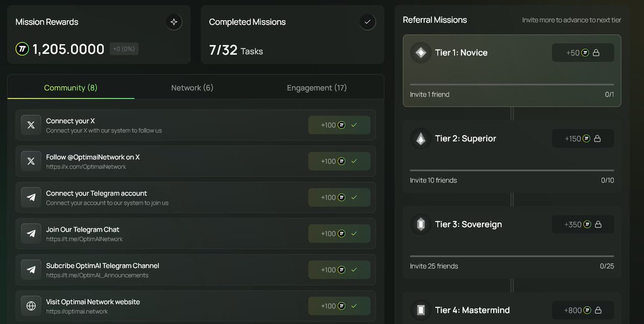Switch to the Network (6) tab
The height and width of the screenshot is (324, 644).
click(192, 88)
